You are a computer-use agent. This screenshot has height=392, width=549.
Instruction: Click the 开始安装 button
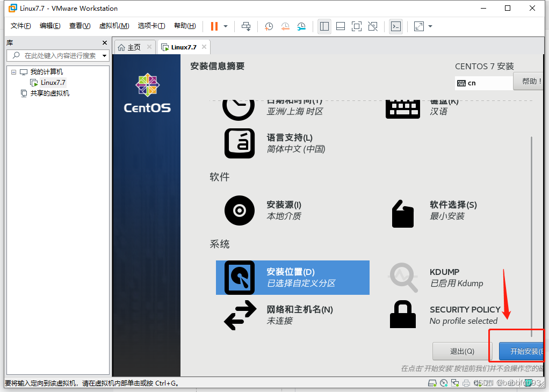click(522, 351)
